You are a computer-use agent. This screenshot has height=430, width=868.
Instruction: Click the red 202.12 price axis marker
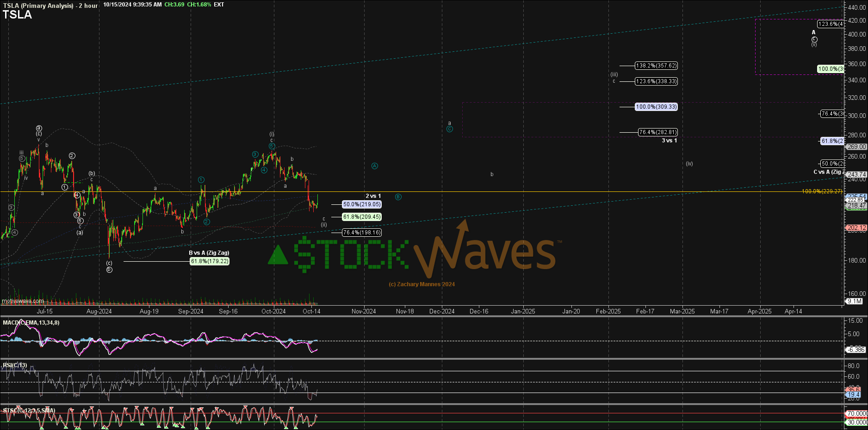(x=856, y=228)
